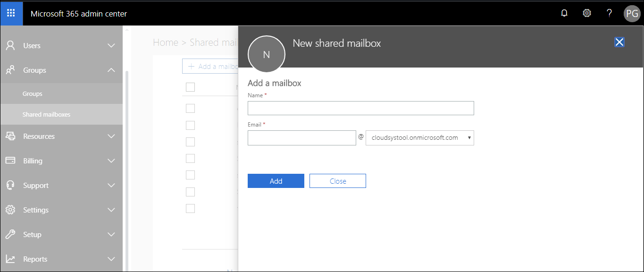Focus the Email alias input field
Viewport: 644px width, 272px height.
pyautogui.click(x=302, y=138)
